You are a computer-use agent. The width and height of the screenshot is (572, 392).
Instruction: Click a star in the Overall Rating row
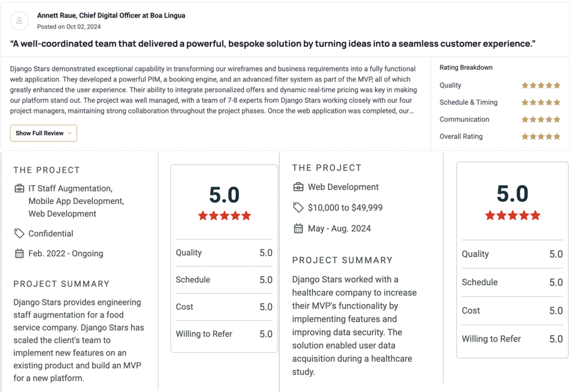point(541,136)
